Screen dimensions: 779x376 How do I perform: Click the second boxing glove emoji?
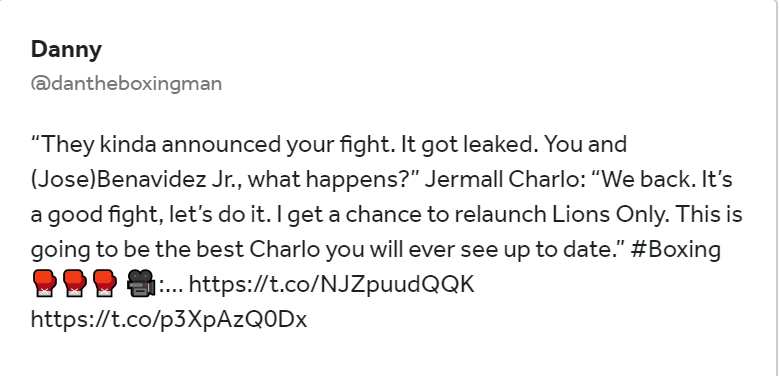click(75, 284)
